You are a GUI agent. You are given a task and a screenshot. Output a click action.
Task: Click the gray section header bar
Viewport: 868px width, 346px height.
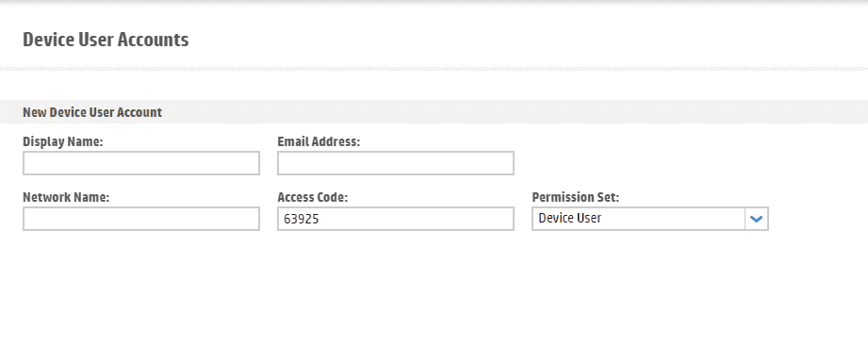click(x=434, y=112)
